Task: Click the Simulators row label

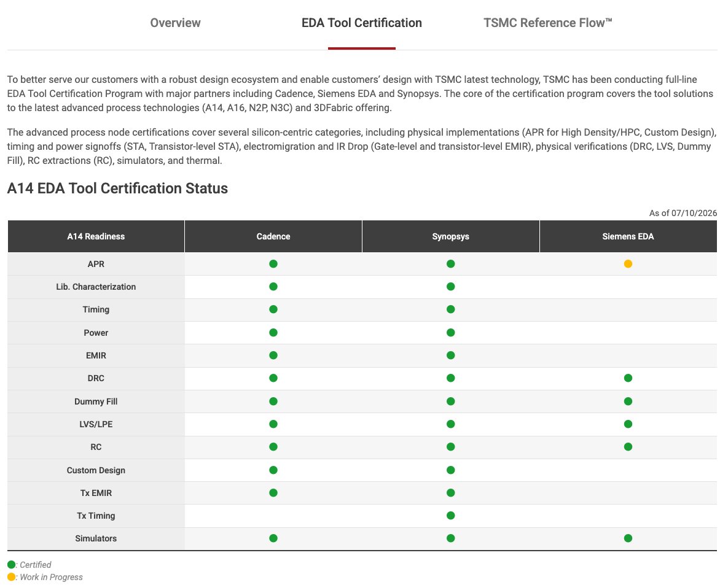Action: 96,538
